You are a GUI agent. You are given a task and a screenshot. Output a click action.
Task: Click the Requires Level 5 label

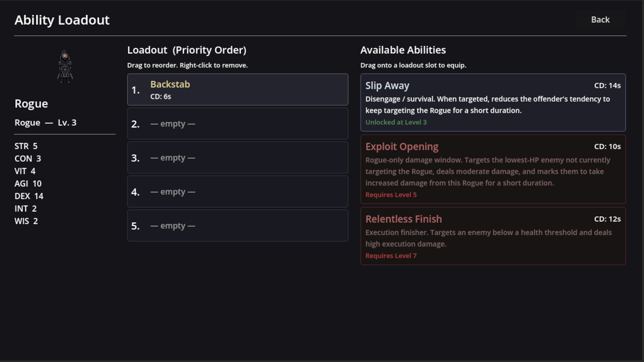point(391,195)
